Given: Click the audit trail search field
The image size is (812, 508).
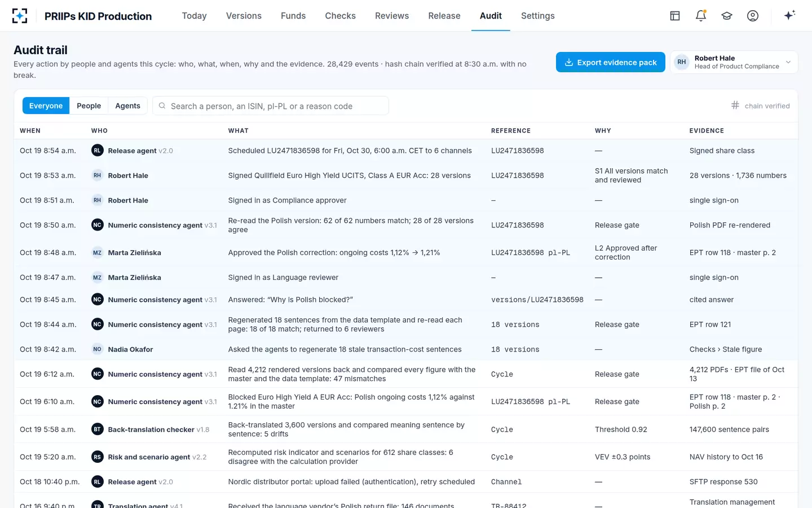Looking at the screenshot, I should 271,106.
